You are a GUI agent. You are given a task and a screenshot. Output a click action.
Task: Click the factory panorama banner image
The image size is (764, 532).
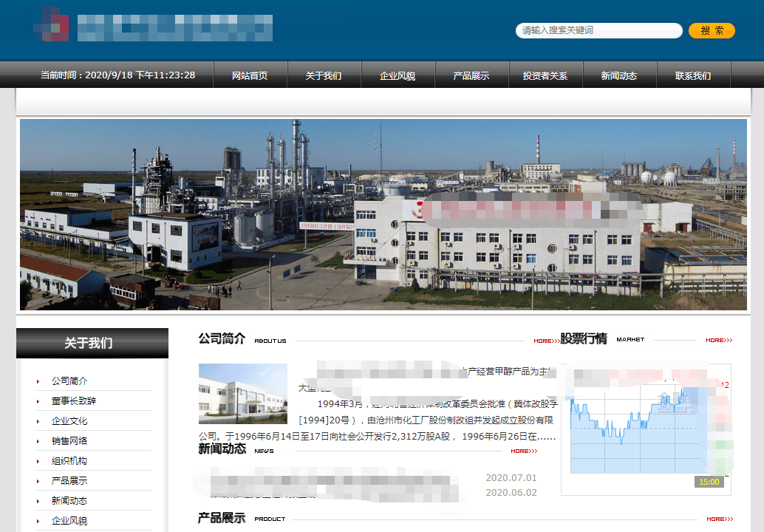(383, 214)
